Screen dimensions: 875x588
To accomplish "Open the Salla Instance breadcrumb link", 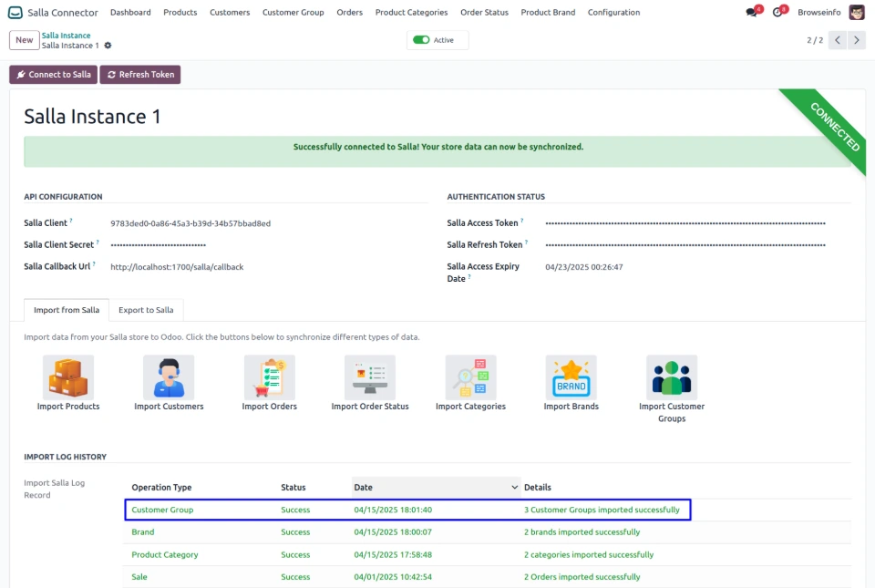I will pyautogui.click(x=66, y=36).
